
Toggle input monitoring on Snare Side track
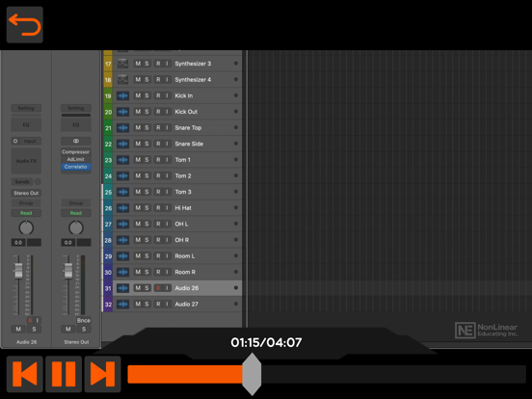tap(167, 144)
